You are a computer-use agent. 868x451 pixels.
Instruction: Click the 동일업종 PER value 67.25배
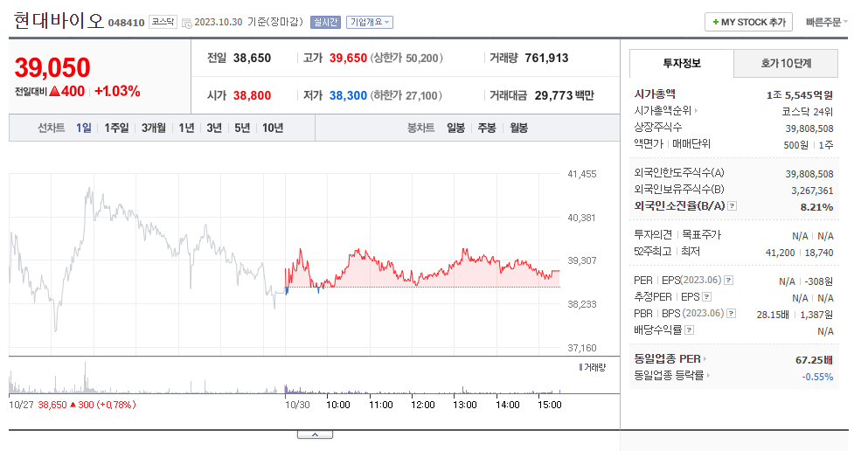pyautogui.click(x=814, y=360)
